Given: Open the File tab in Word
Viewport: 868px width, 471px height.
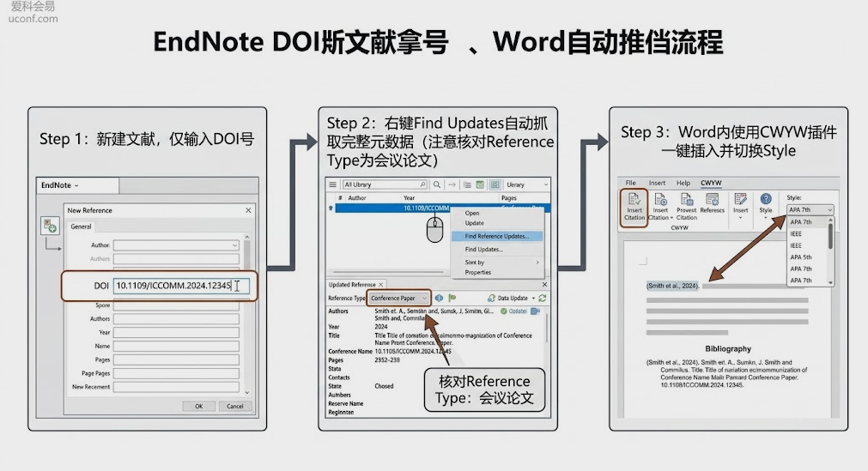Looking at the screenshot, I should (630, 184).
